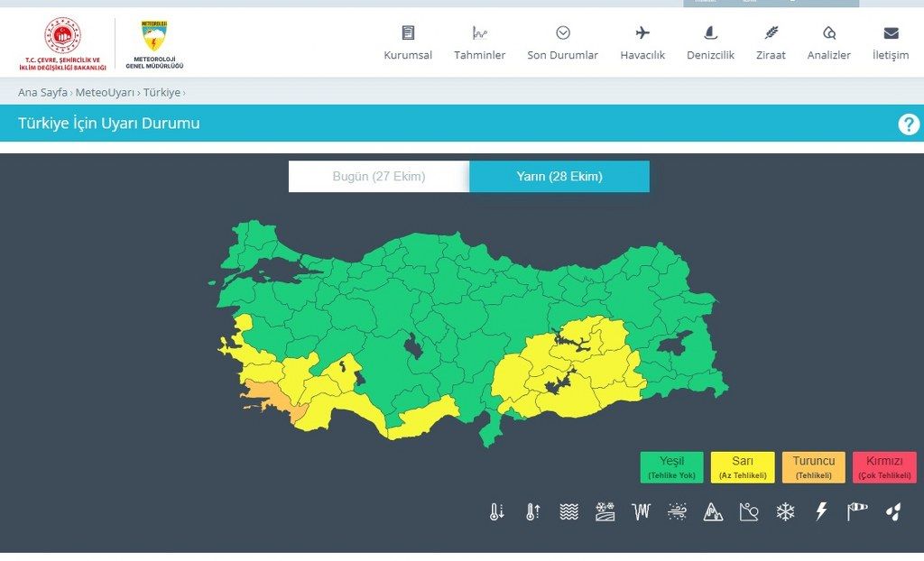Click the Denizcilik sailboat icon
This screenshot has width=924, height=561.
click(x=711, y=32)
